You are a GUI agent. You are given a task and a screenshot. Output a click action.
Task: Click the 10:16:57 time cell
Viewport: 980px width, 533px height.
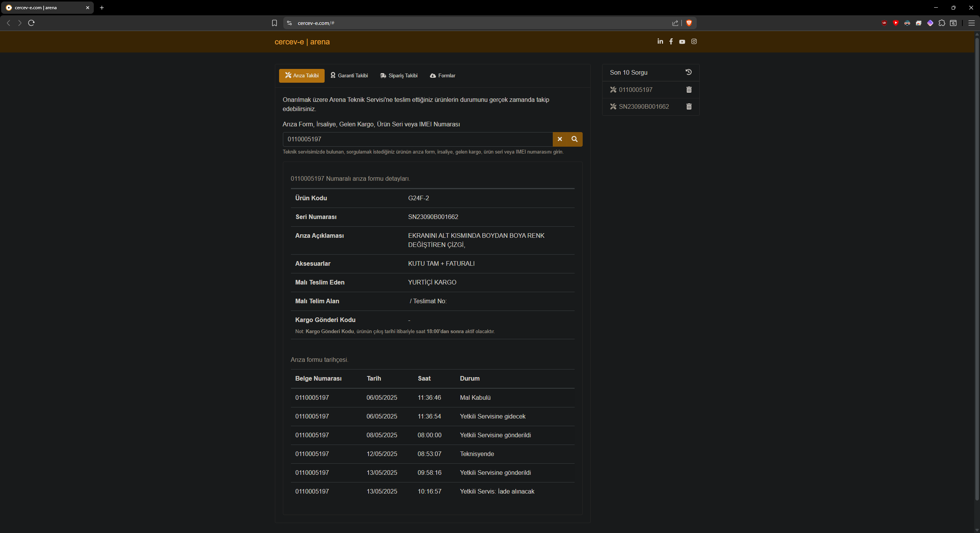(429, 491)
